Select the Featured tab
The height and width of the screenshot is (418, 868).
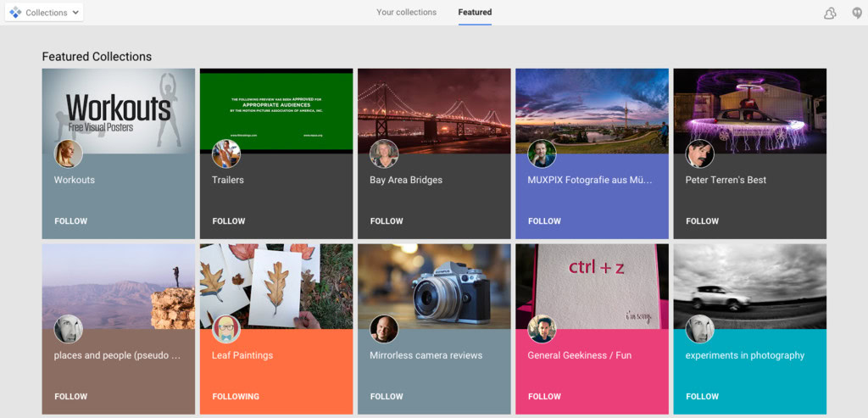475,12
